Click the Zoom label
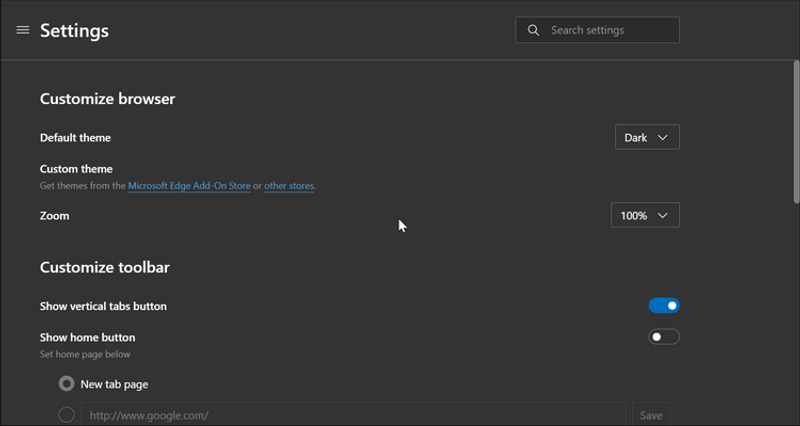Viewport: 800px width, 426px height. 55,216
